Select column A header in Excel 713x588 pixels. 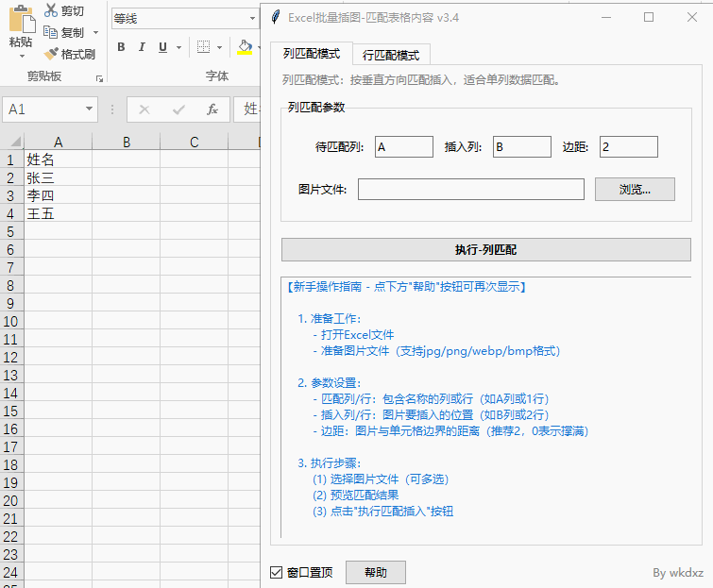tap(58, 142)
